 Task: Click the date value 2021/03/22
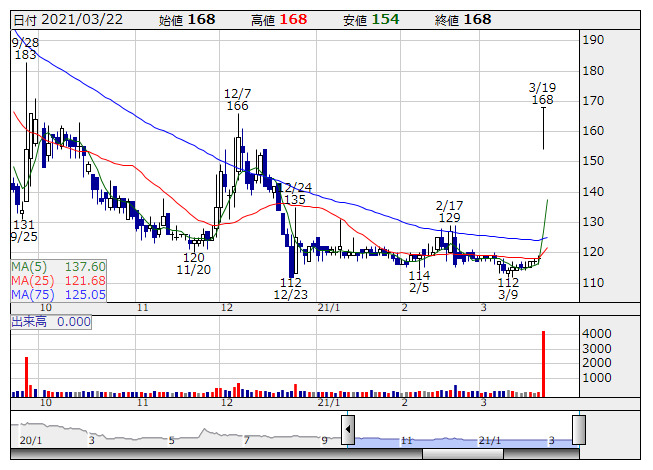82,20
